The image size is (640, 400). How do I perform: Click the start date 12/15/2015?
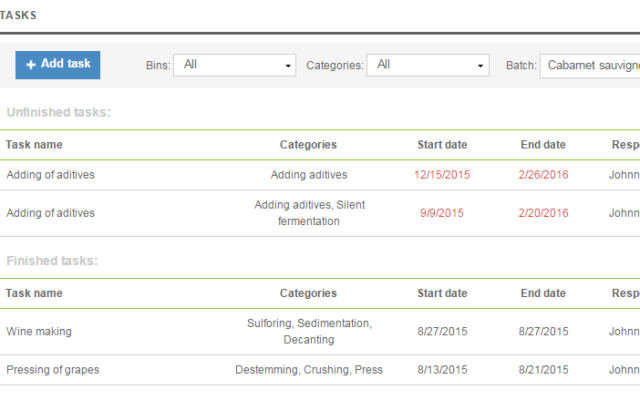(442, 175)
